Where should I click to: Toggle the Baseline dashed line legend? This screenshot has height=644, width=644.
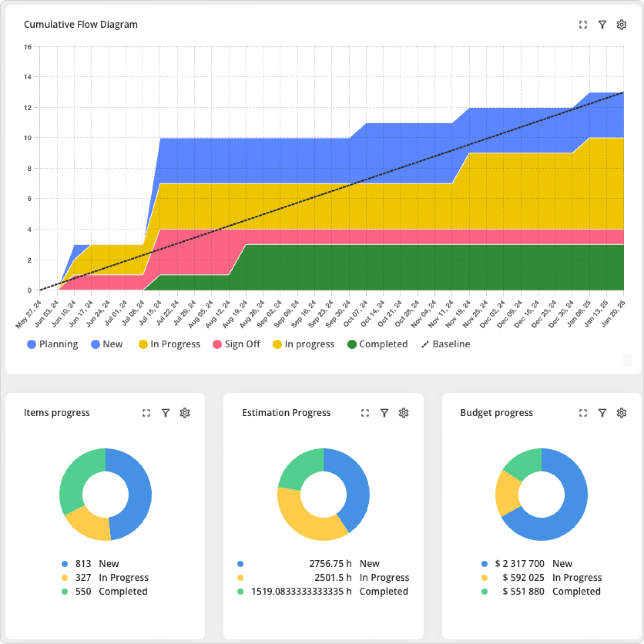[x=446, y=344]
